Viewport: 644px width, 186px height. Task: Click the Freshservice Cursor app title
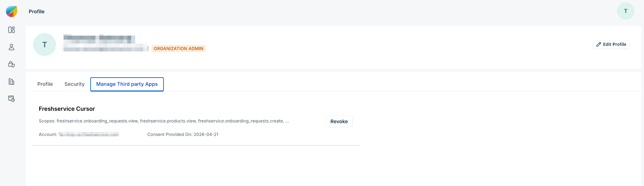(67, 109)
